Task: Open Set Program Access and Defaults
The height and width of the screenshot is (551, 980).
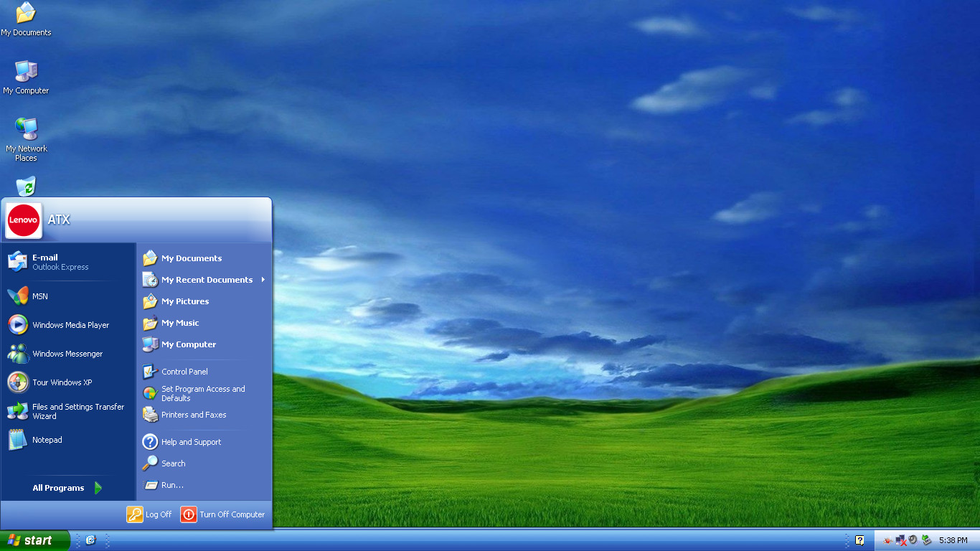Action: (204, 393)
